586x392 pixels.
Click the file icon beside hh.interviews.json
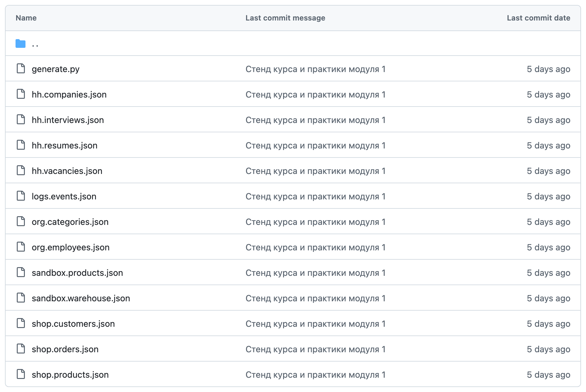[x=21, y=120]
